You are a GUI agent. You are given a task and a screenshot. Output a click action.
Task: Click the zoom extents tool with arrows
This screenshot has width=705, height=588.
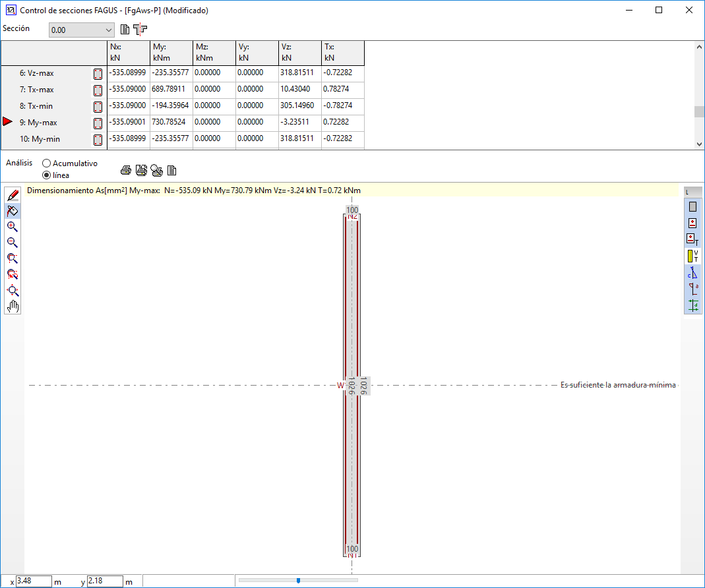click(x=13, y=291)
